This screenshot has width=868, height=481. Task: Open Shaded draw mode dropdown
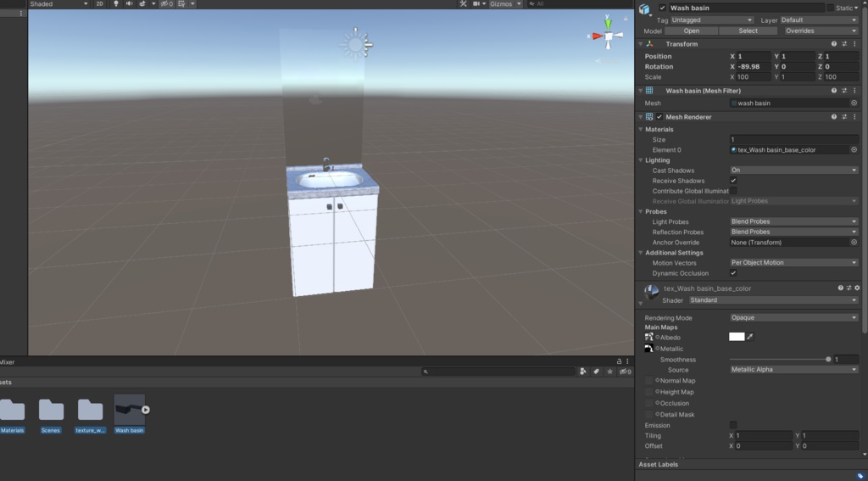[x=58, y=3]
